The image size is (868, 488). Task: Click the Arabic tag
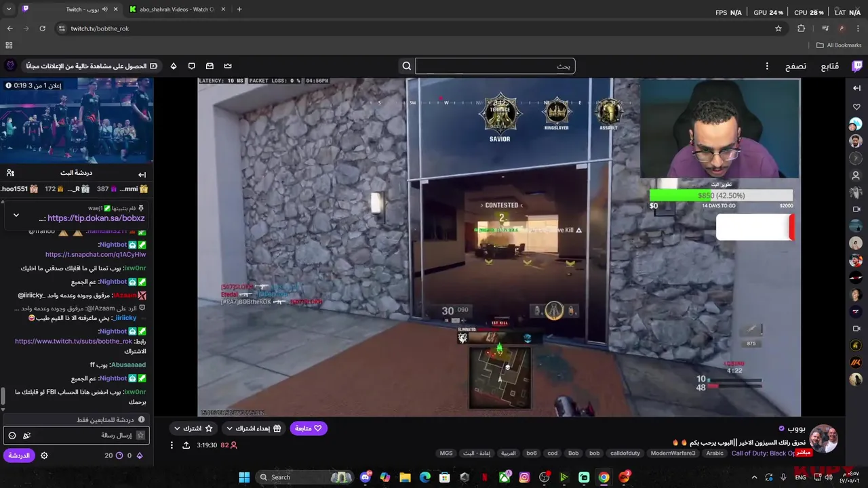[715, 453]
